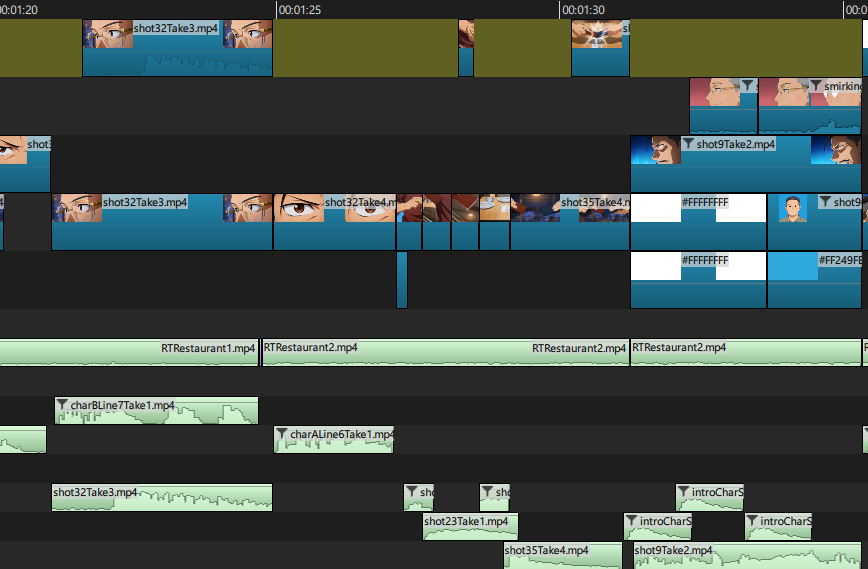Select narrow clip on olive track before 00:01:30
This screenshot has height=569, width=868.
point(466,48)
